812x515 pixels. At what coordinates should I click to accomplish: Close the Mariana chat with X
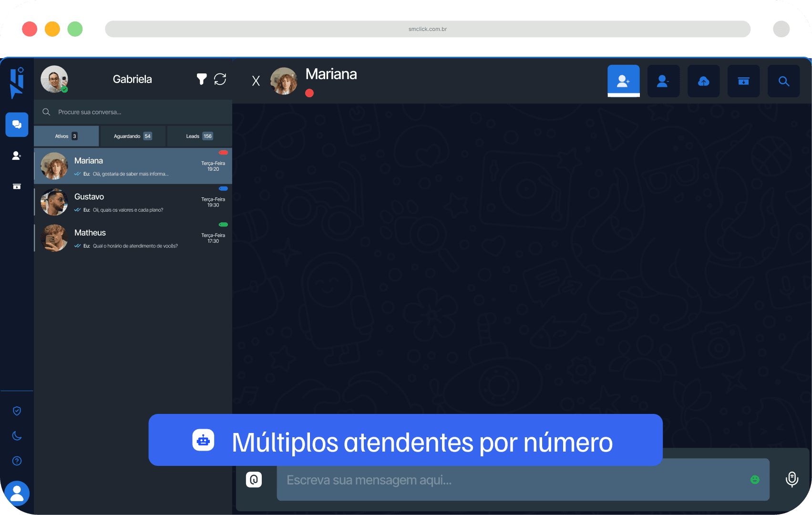256,81
